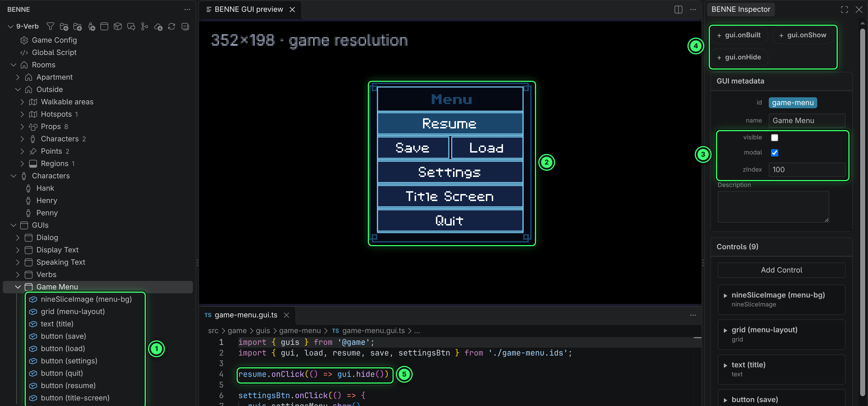
Task: Expand the Dialog GUI node
Action: 18,237
